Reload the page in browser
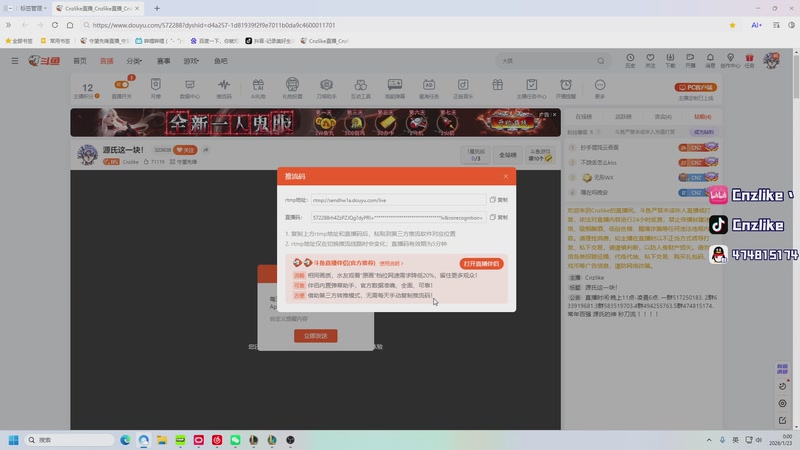800x450 pixels. point(55,25)
